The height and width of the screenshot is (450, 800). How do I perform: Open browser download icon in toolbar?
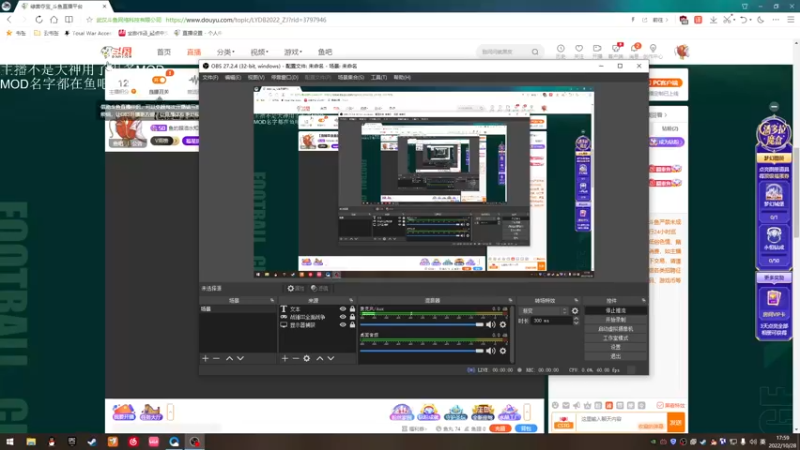click(x=713, y=20)
